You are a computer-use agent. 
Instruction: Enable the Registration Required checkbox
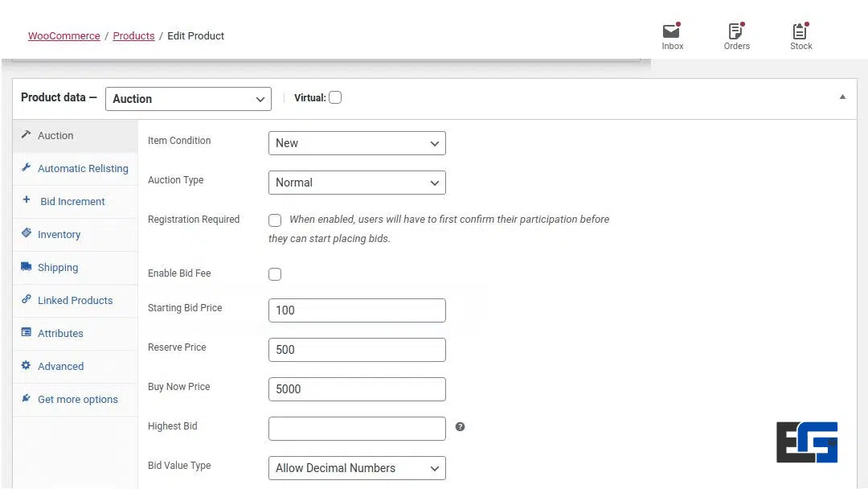coord(275,220)
